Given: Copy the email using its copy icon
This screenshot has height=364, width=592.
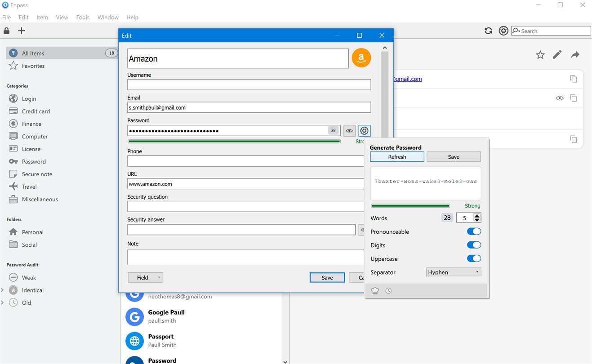Looking at the screenshot, I should pyautogui.click(x=574, y=79).
